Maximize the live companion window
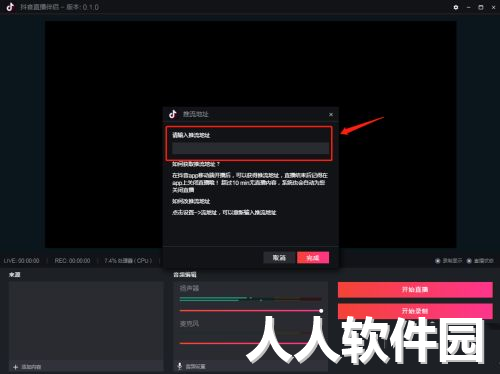The width and height of the screenshot is (500, 374). tap(481, 7)
